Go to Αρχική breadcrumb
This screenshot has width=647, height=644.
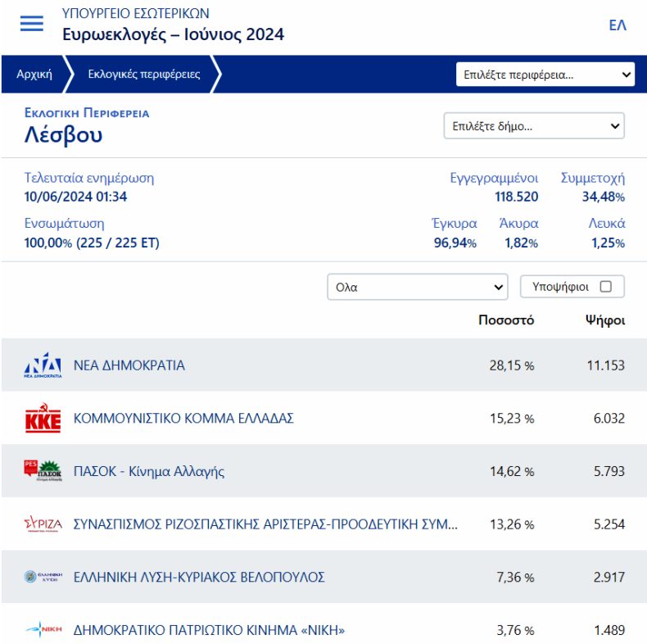tap(34, 75)
